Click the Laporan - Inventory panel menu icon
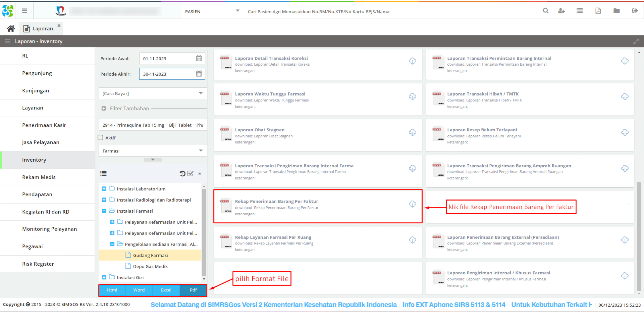This screenshot has width=644, height=312. pyautogui.click(x=8, y=41)
